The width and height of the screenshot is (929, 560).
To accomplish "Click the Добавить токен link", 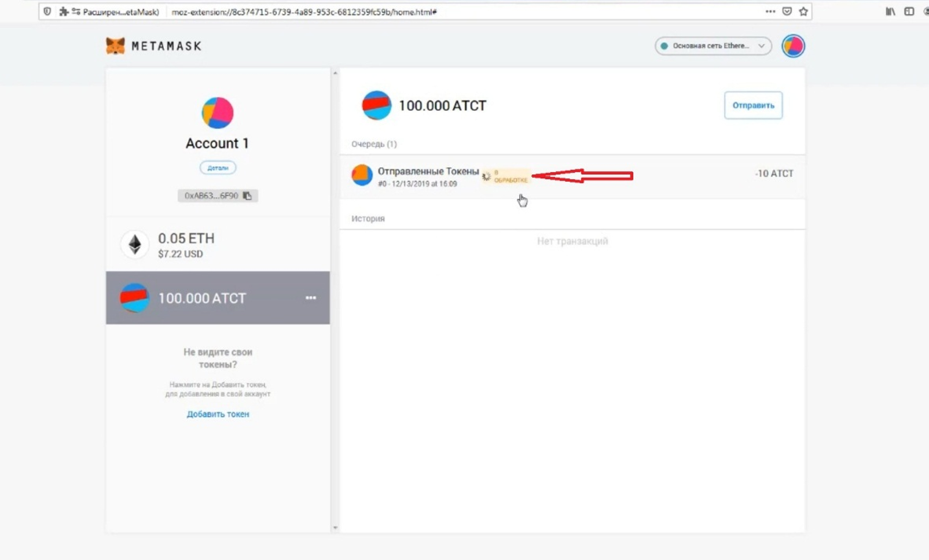I will point(218,414).
